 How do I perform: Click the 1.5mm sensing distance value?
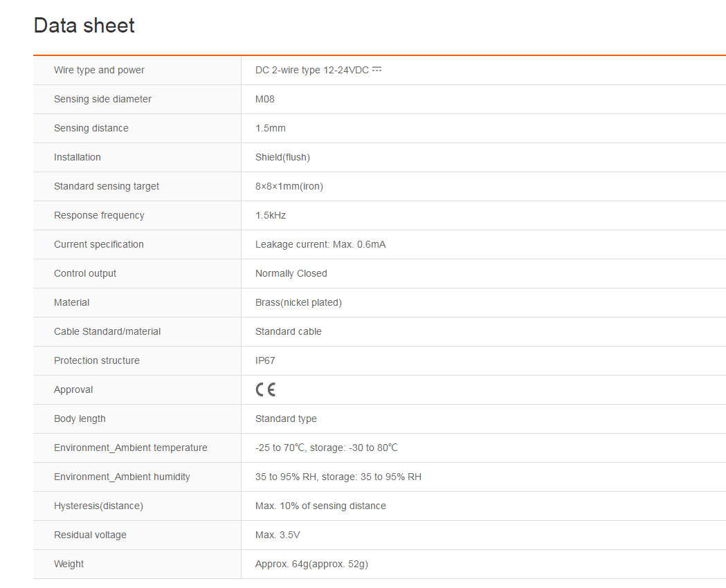pos(271,128)
